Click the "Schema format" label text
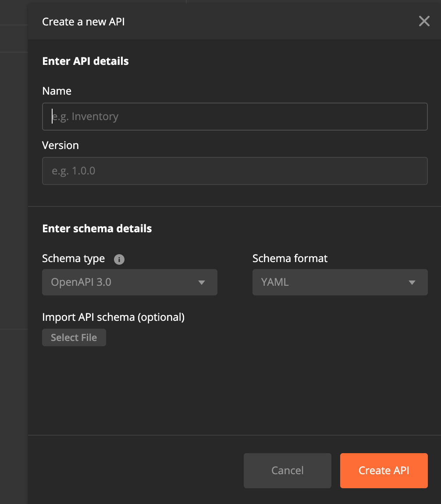The image size is (441, 504). 290,259
